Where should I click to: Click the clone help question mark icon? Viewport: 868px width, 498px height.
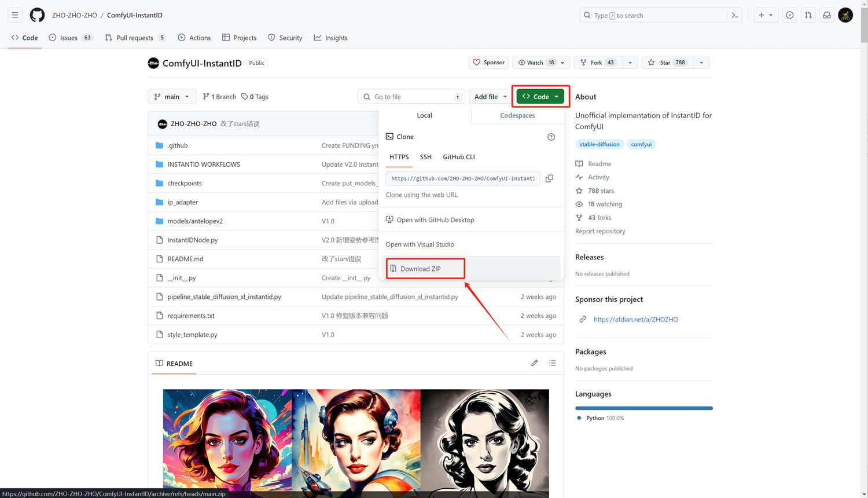pyautogui.click(x=551, y=137)
